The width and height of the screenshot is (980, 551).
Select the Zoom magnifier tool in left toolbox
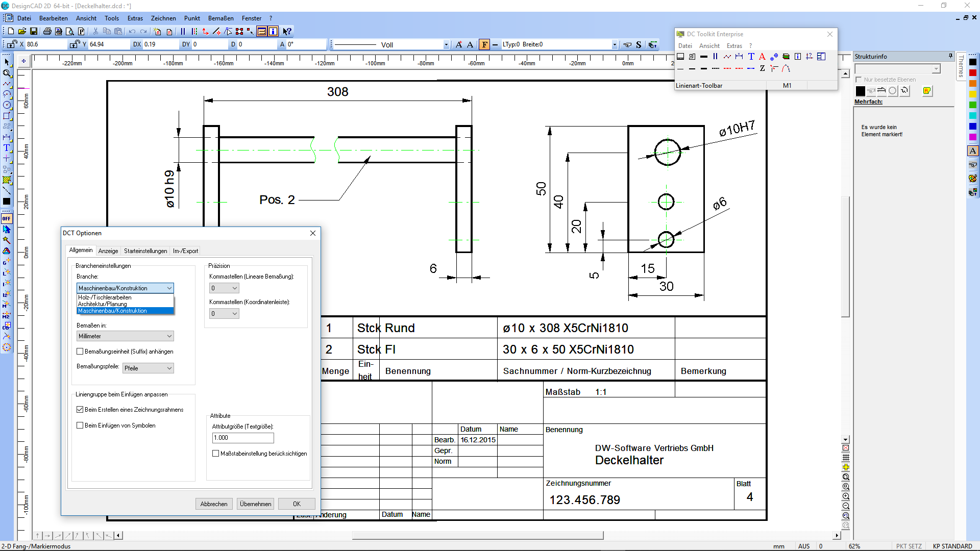7,73
